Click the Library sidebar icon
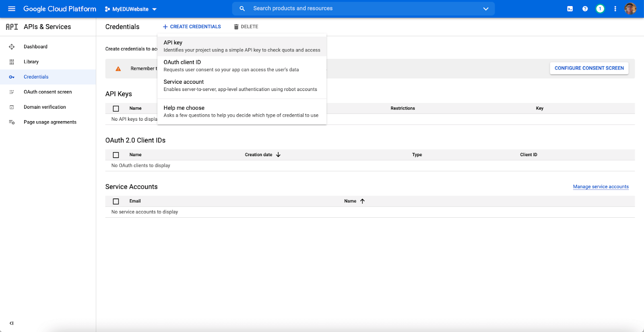Viewport: 644px width, 332px height. 12,62
